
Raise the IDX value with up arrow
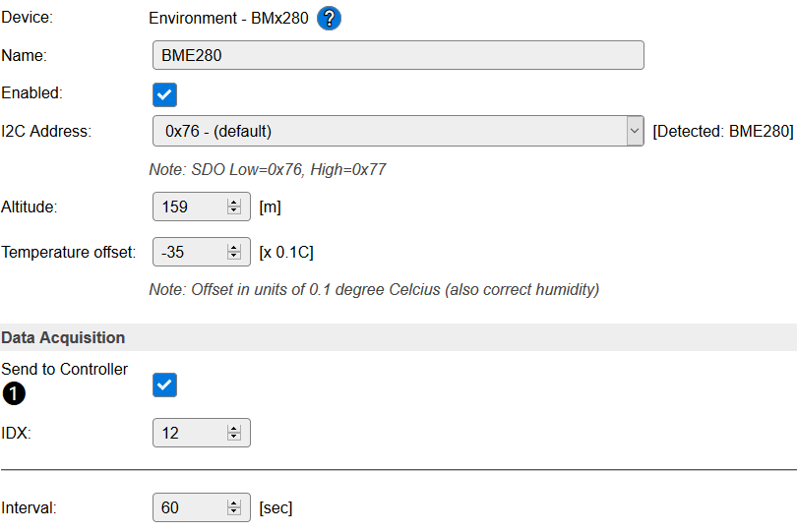click(234, 428)
